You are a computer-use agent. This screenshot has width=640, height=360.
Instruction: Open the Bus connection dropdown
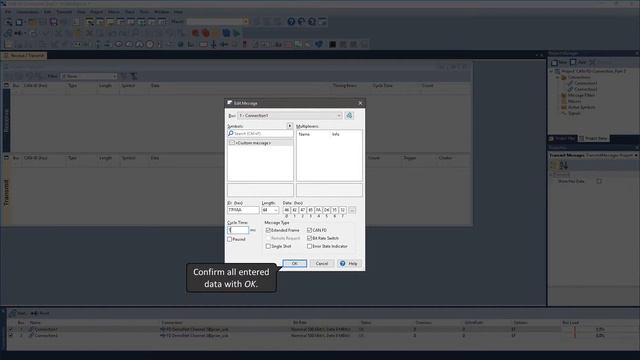290,116
